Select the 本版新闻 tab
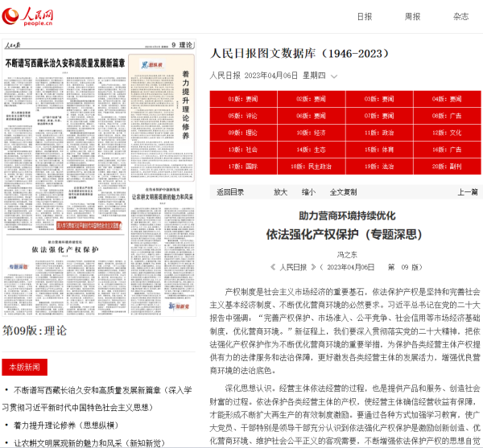This screenshot has width=483, height=448. coord(25,367)
